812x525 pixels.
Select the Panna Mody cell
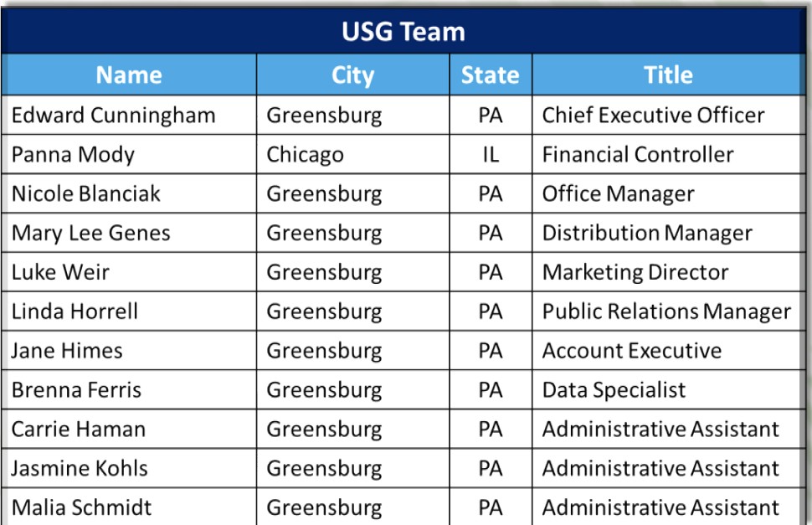click(73, 155)
